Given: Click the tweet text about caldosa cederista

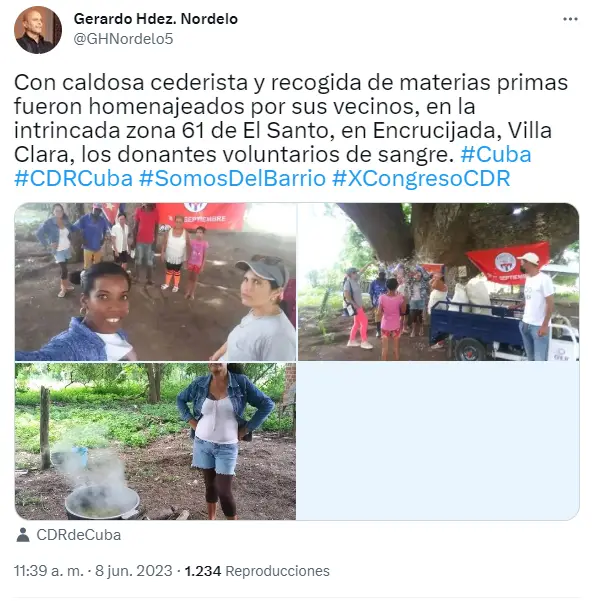Looking at the screenshot, I should pos(291,118).
